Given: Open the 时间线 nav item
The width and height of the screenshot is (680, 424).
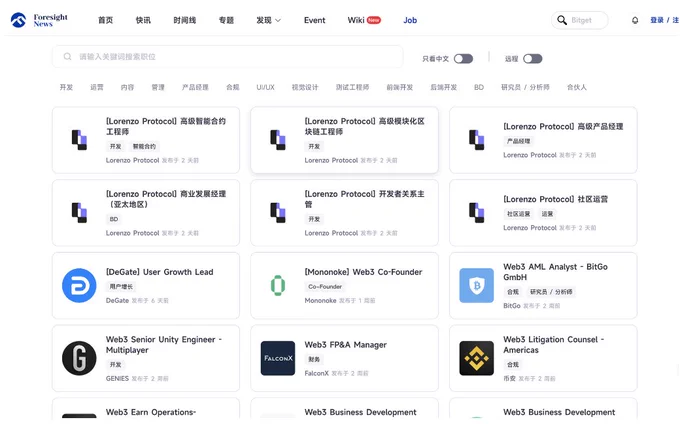Looking at the screenshot, I should (185, 20).
